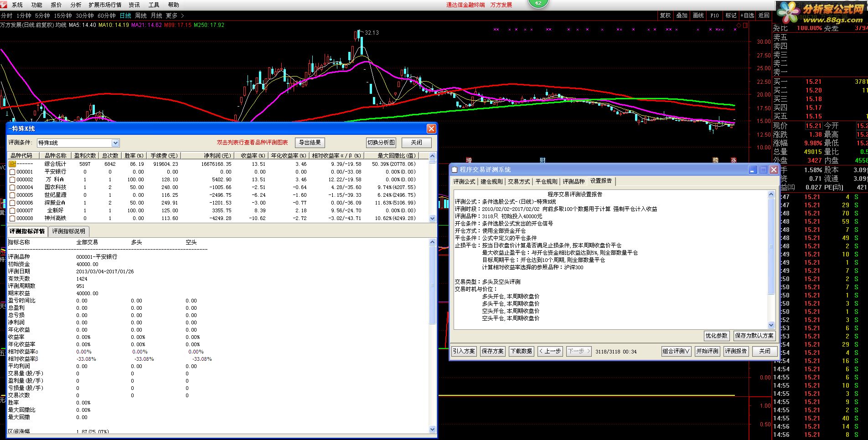Click F10 on the chart toolbar

click(x=714, y=15)
